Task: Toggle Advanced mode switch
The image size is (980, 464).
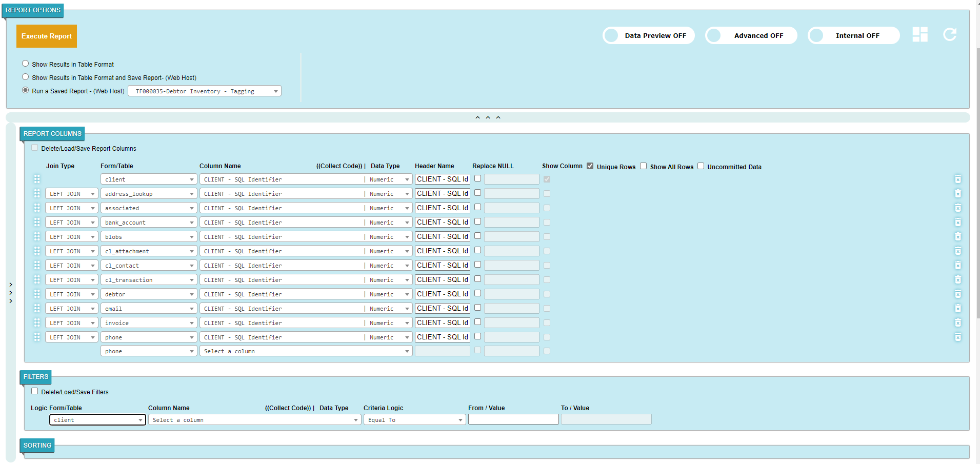Action: [x=751, y=35]
